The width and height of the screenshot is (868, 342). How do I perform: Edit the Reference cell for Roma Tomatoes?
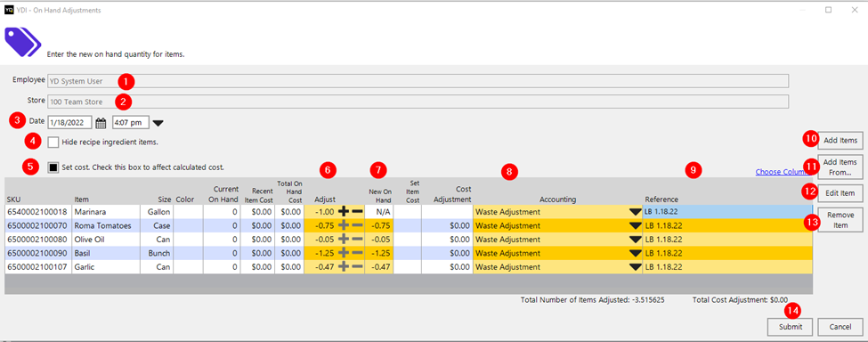coord(727,225)
